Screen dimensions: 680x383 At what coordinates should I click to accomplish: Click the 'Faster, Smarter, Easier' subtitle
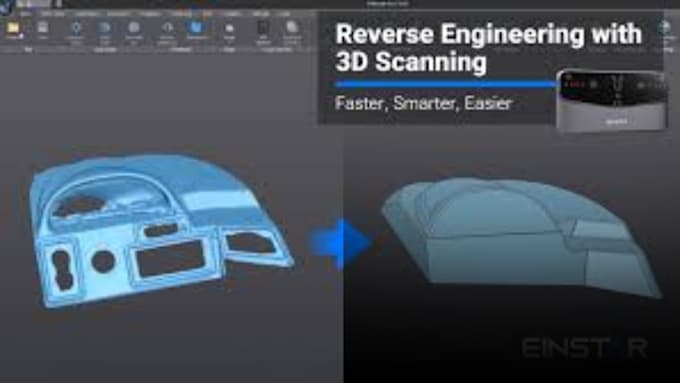click(424, 103)
